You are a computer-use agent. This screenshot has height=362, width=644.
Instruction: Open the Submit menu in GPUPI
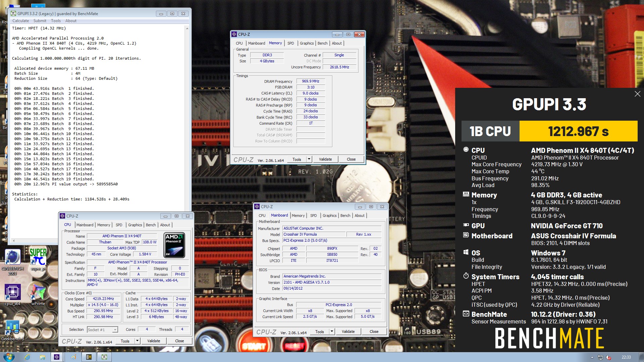pyautogui.click(x=40, y=21)
